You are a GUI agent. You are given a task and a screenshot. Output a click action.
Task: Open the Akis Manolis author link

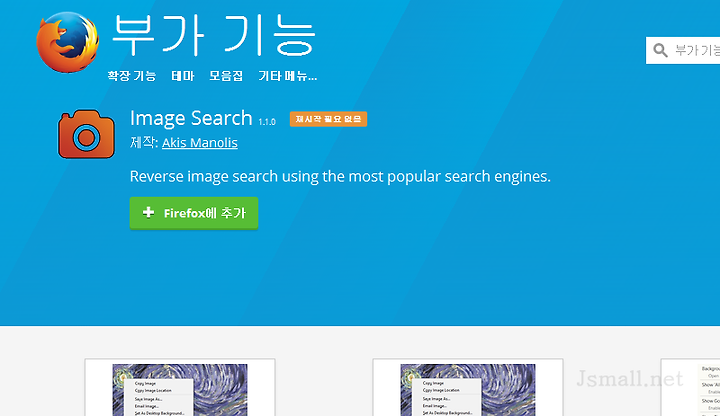pos(200,143)
